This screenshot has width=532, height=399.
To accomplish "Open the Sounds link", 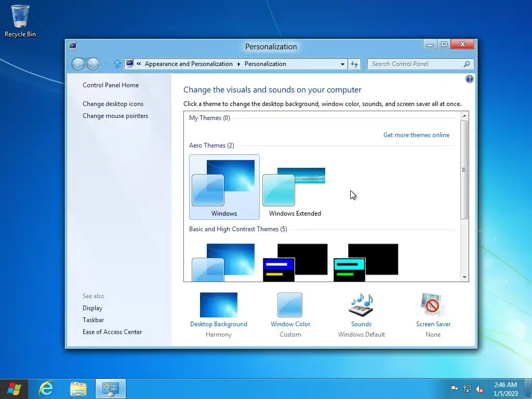I will coord(362,324).
